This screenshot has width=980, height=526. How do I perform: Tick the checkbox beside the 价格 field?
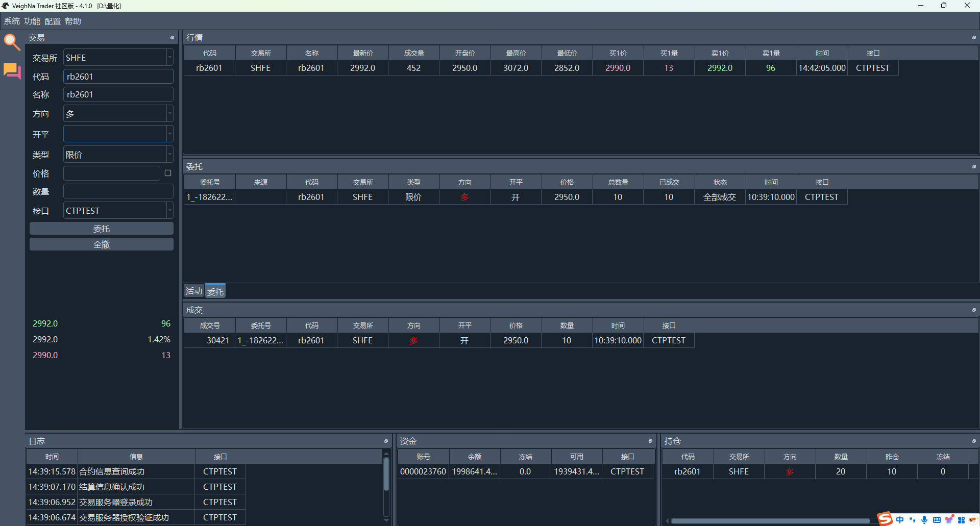click(x=168, y=173)
